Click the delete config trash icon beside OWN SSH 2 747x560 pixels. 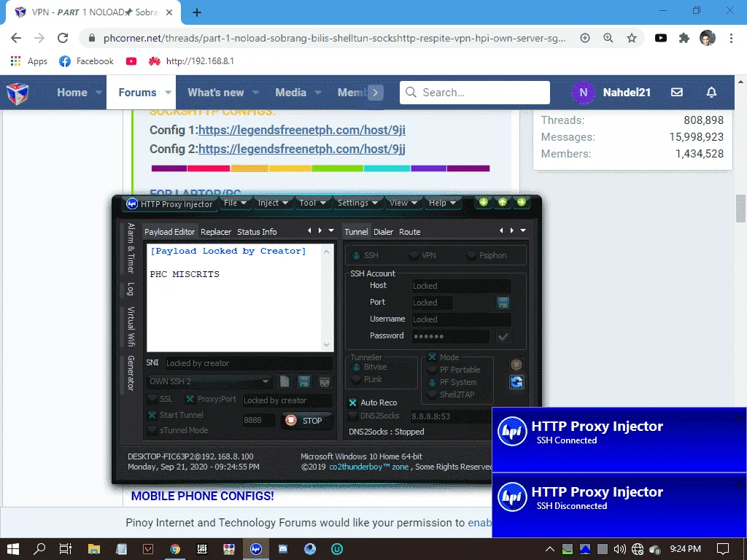point(325,381)
